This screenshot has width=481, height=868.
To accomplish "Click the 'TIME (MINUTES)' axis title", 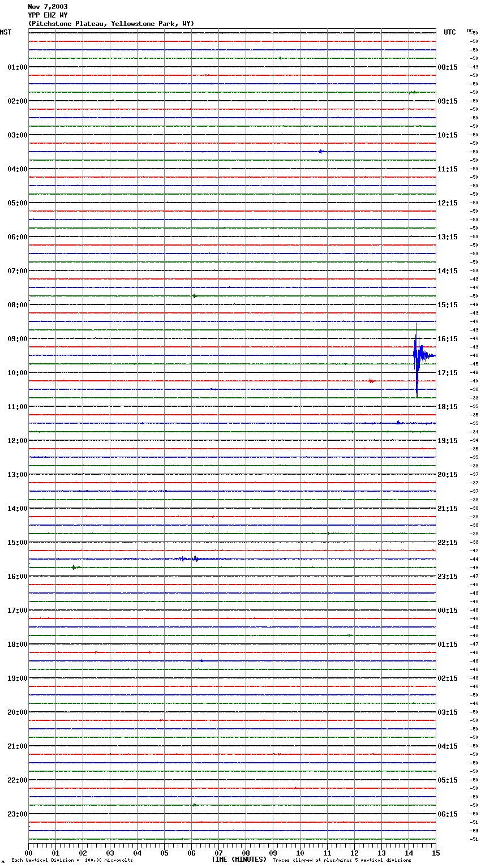I will pyautogui.click(x=239, y=860).
